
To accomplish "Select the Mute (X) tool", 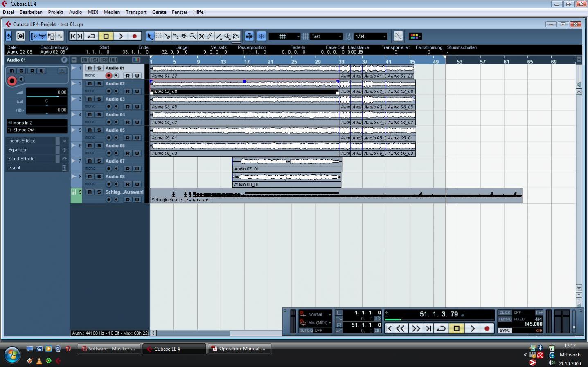I will point(201,36).
